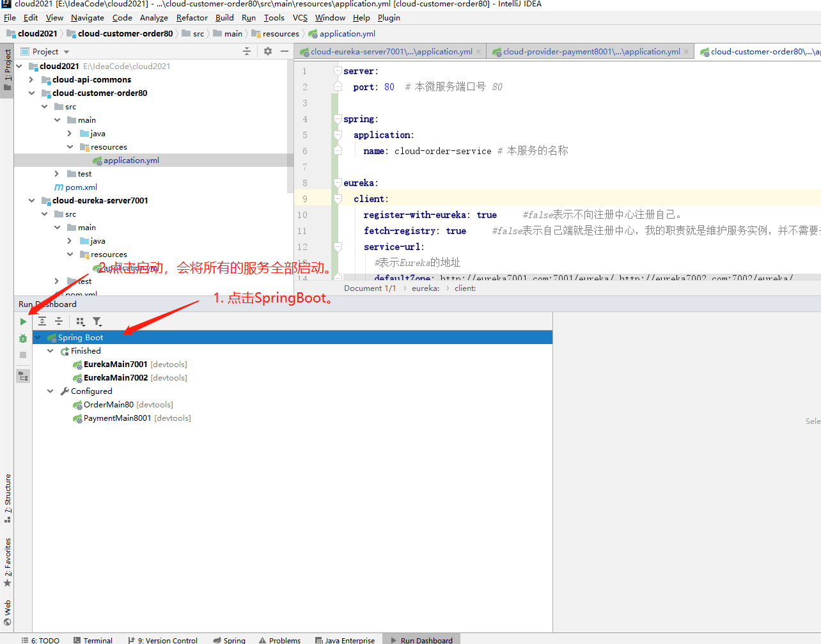Open the TODO tool window
The image size is (821, 644).
tap(40, 640)
